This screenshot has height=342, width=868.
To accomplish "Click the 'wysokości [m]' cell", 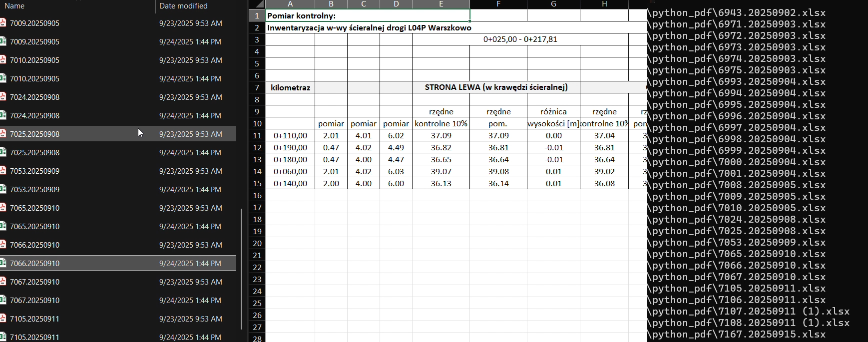I will pyautogui.click(x=553, y=123).
